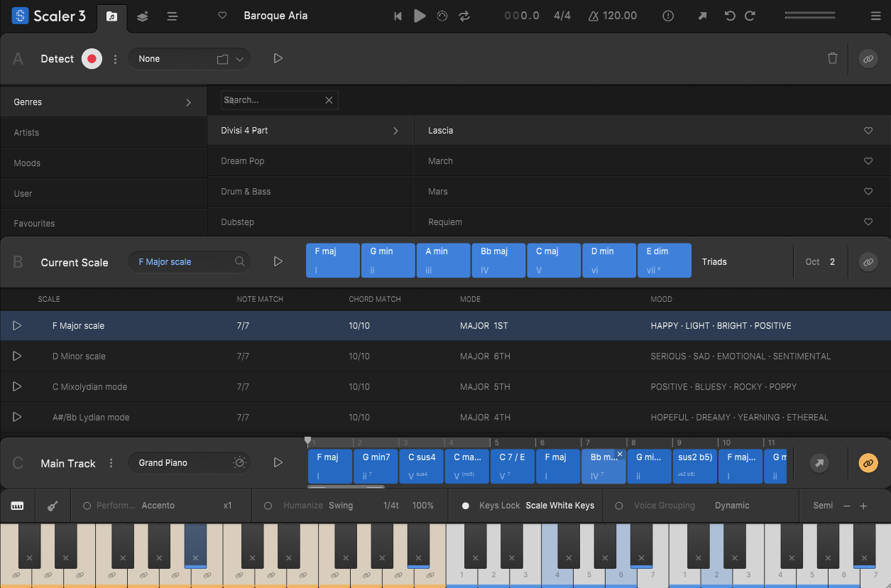Open the alert info icon
Viewport: 891px width, 588px height.
tap(668, 16)
